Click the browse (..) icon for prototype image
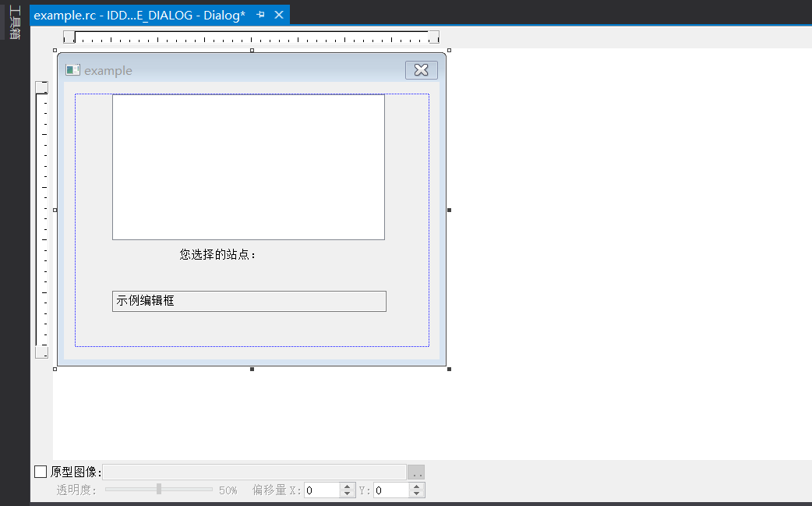 pyautogui.click(x=415, y=472)
